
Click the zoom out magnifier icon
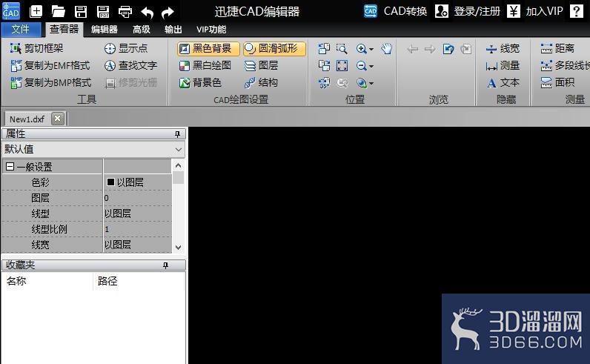361,65
